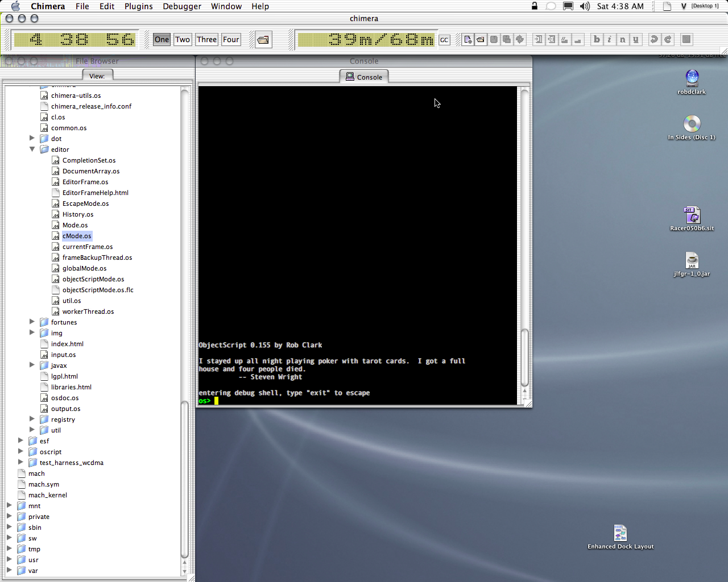Click the underline 'u' formatting icon
Viewport: 728px width, 582px height.
pyautogui.click(x=635, y=40)
